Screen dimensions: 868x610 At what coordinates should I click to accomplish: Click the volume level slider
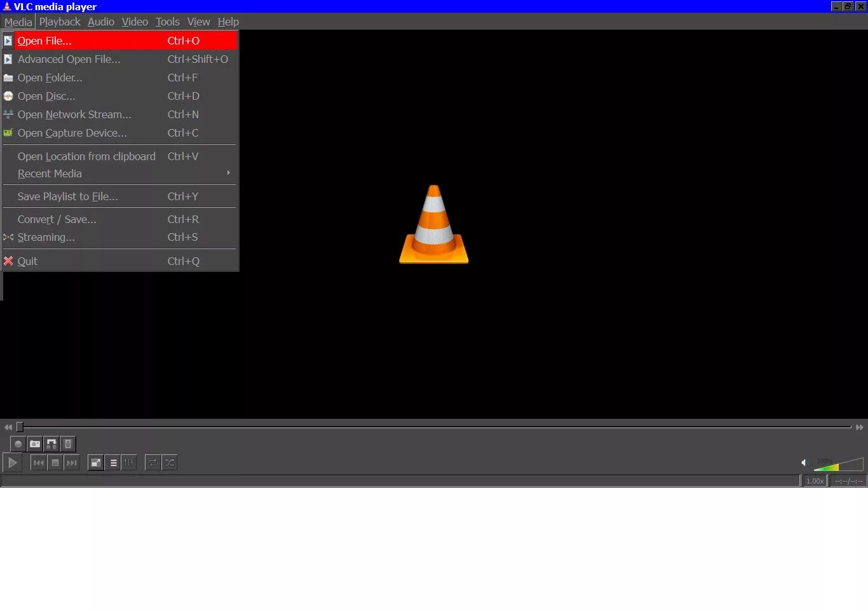point(839,464)
